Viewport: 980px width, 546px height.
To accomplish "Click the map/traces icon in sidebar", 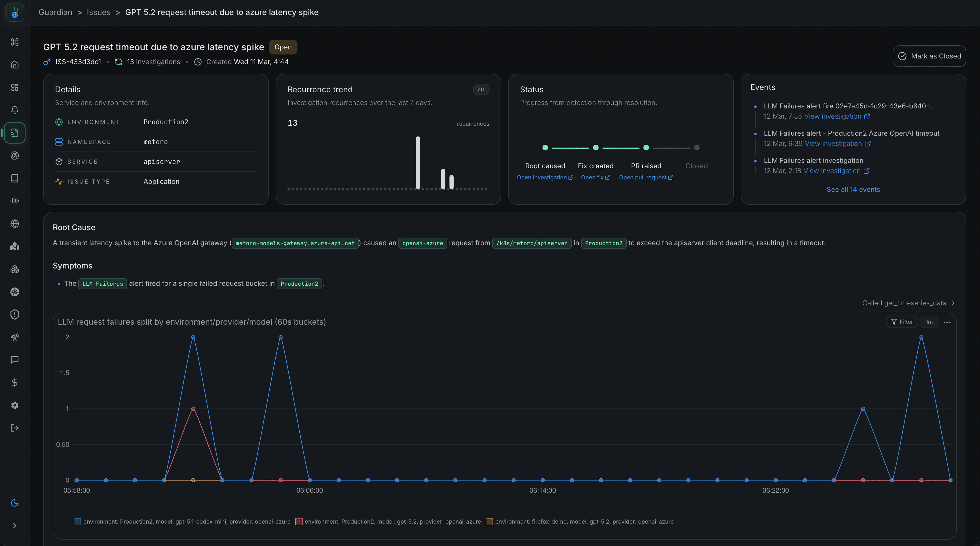I will [x=14, y=246].
